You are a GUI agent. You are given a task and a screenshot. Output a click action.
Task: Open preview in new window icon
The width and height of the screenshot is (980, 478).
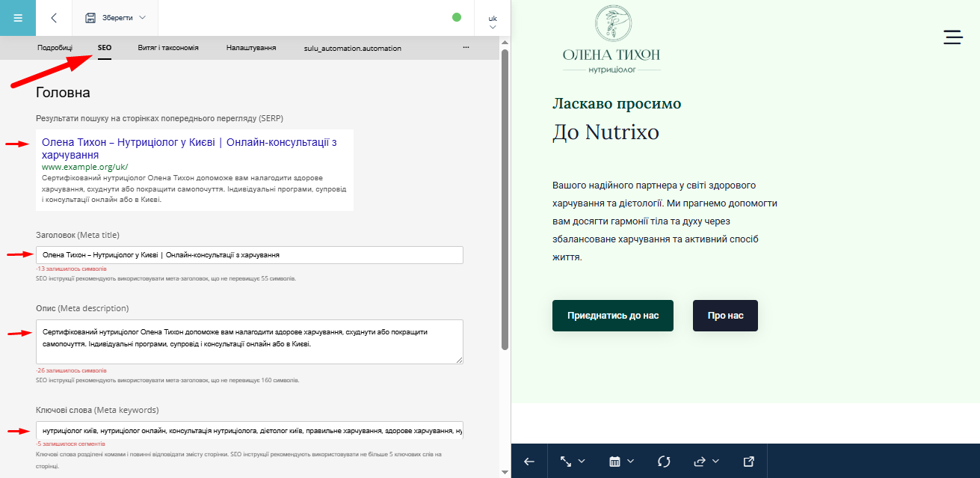tap(749, 462)
